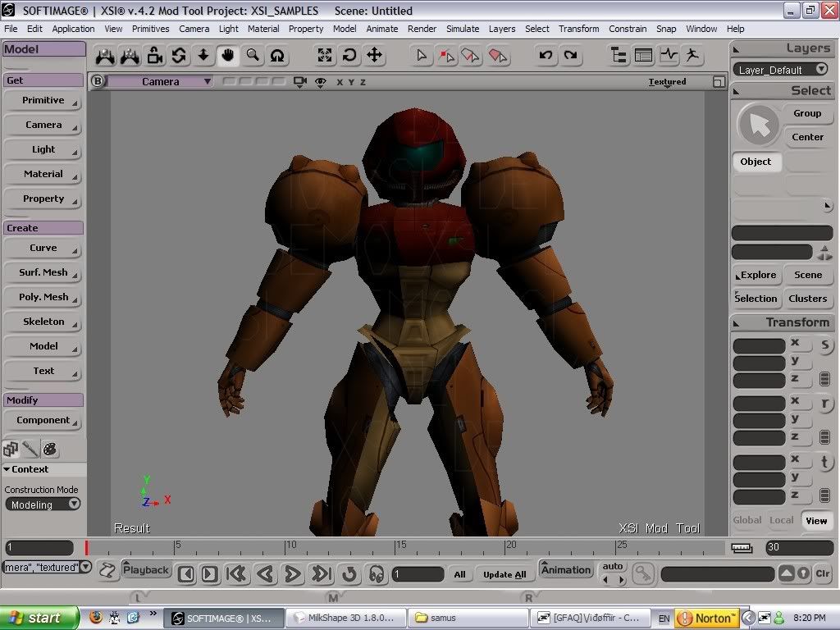This screenshot has height=630, width=840.
Task: Expand the Poly. Mesh submenu
Action: pos(43,297)
